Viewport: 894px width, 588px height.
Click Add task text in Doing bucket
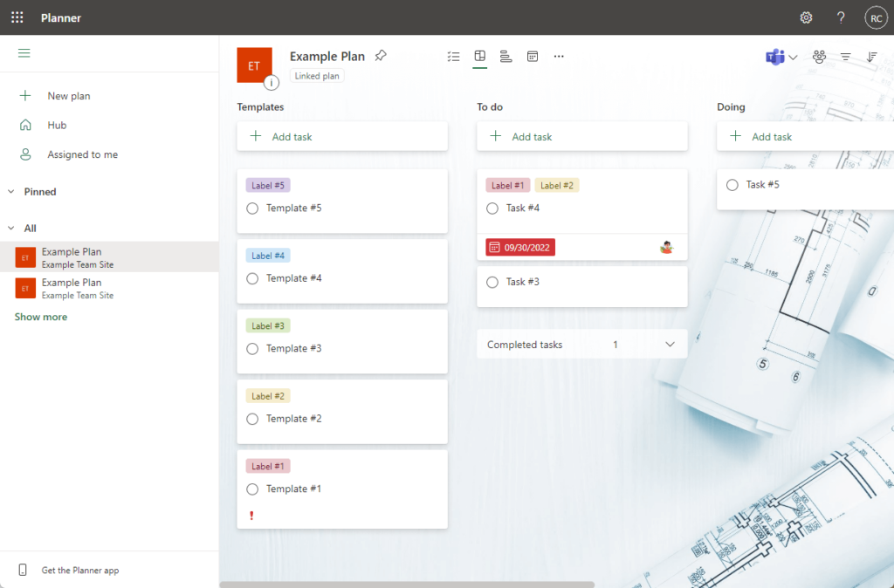click(772, 137)
